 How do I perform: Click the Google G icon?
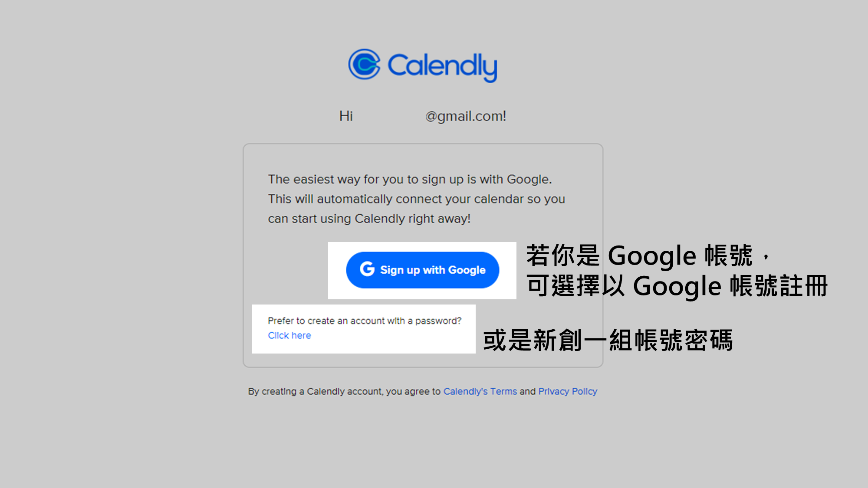pos(367,269)
